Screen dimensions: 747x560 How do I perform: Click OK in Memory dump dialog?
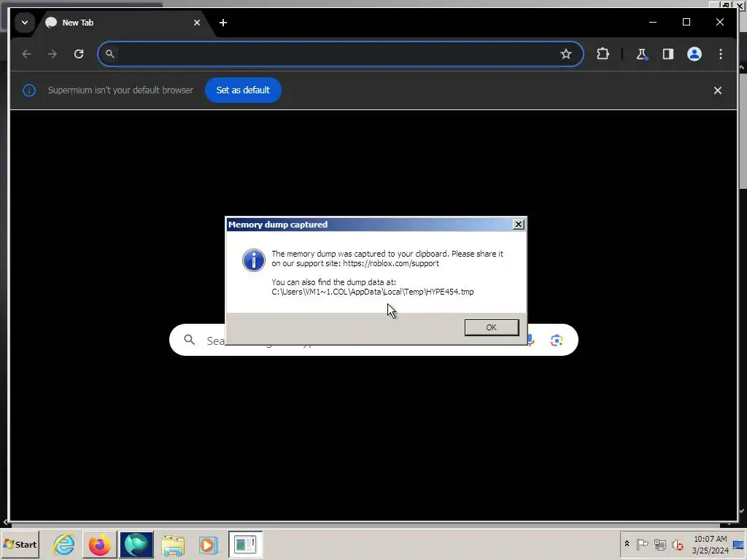(x=492, y=327)
